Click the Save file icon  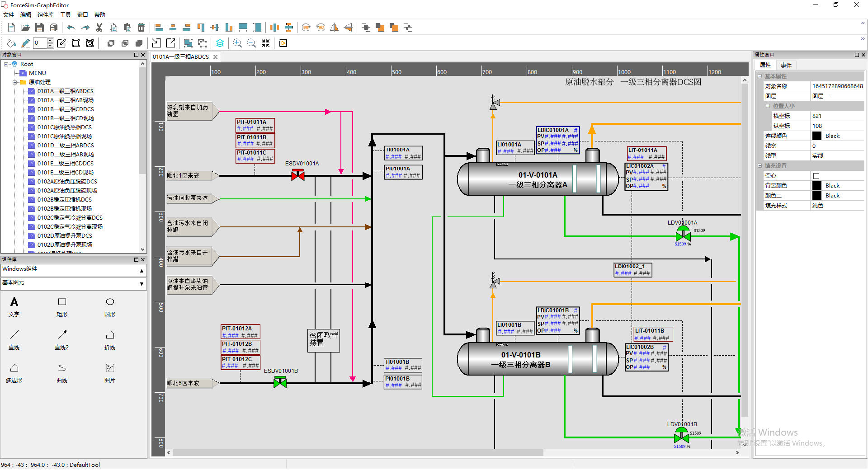39,28
